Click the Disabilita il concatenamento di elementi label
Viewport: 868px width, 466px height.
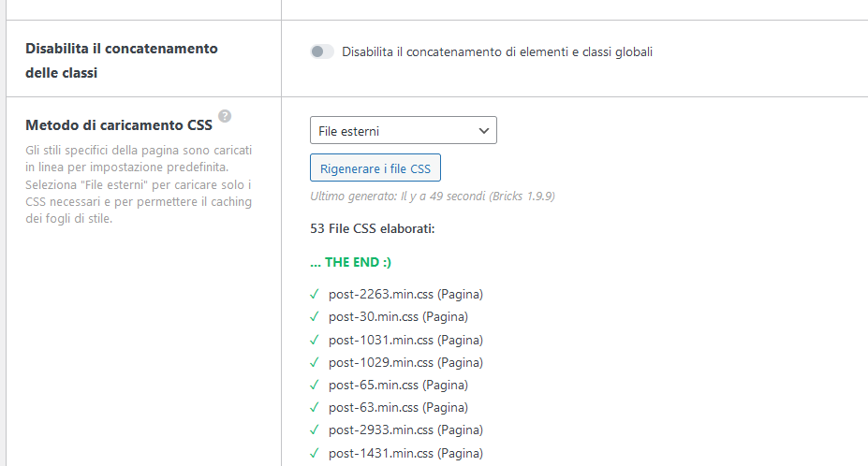497,52
